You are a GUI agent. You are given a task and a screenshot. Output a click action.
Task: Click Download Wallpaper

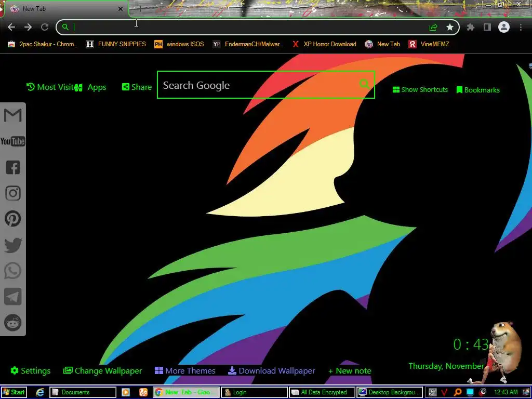point(271,370)
